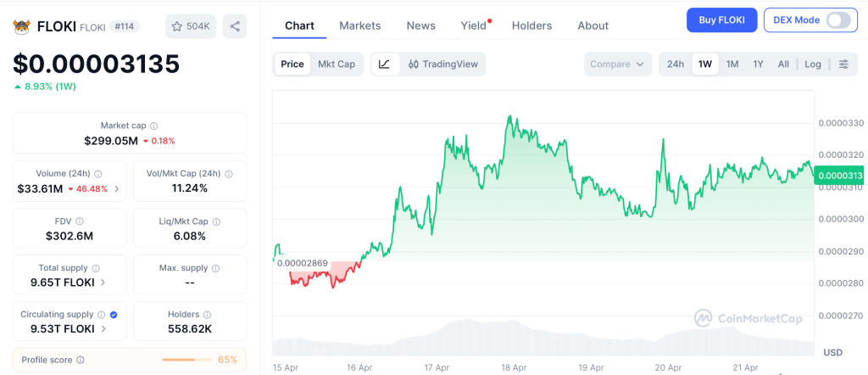Switch to the Markets tab
Screen dimensions: 868x375
point(360,25)
